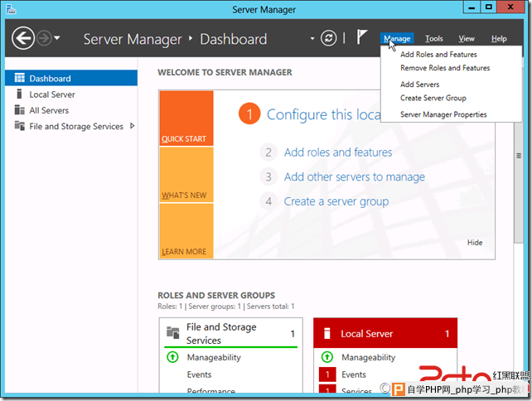
Task: Click the Local Server tower icon in sidebar
Action: pos(19,94)
